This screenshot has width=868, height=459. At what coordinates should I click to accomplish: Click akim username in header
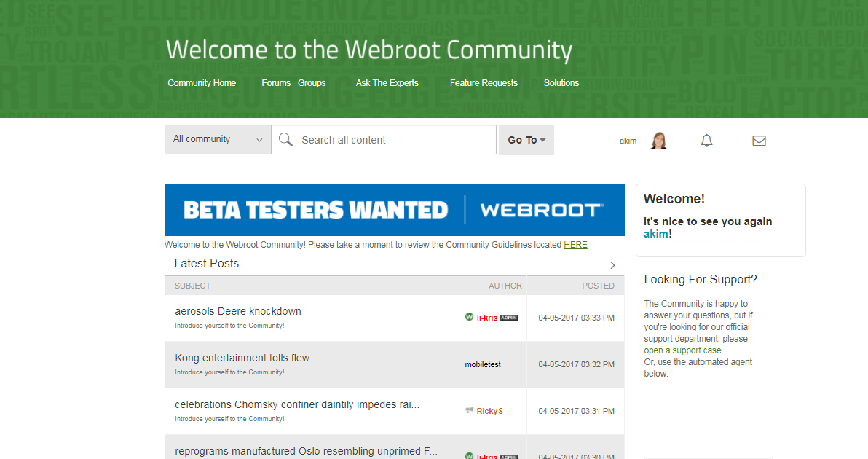(628, 141)
